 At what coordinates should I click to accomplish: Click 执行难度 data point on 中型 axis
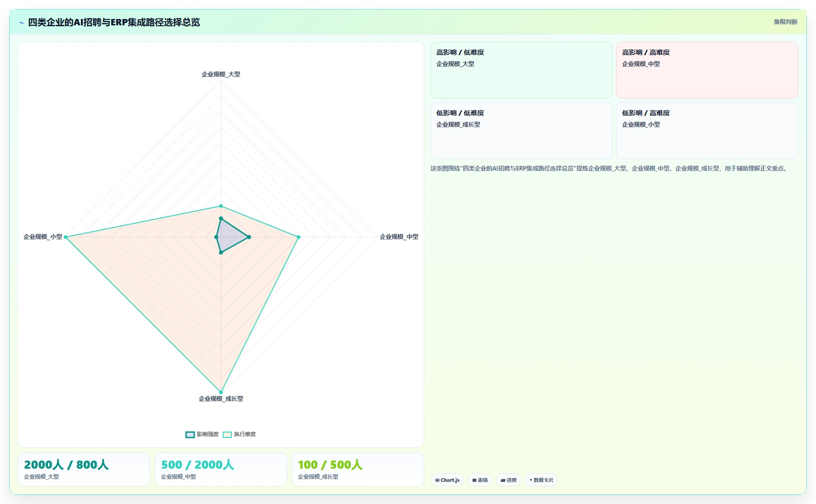(x=299, y=237)
